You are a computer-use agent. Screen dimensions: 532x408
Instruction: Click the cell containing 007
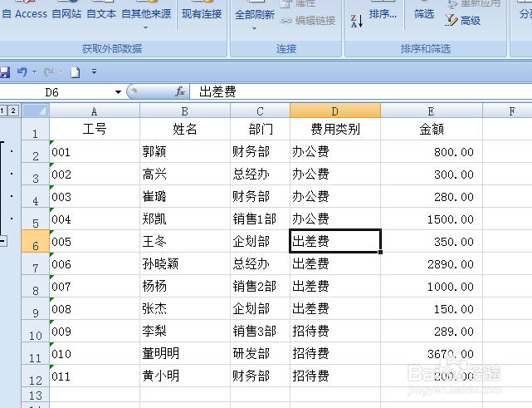(x=95, y=286)
